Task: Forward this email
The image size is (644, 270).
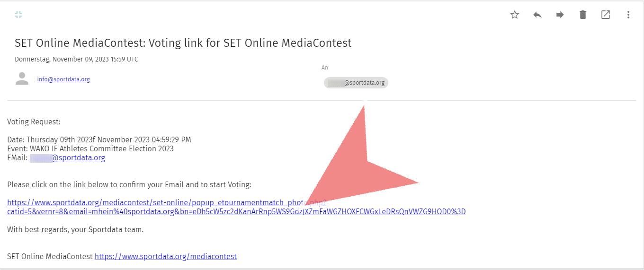Action: [x=560, y=15]
